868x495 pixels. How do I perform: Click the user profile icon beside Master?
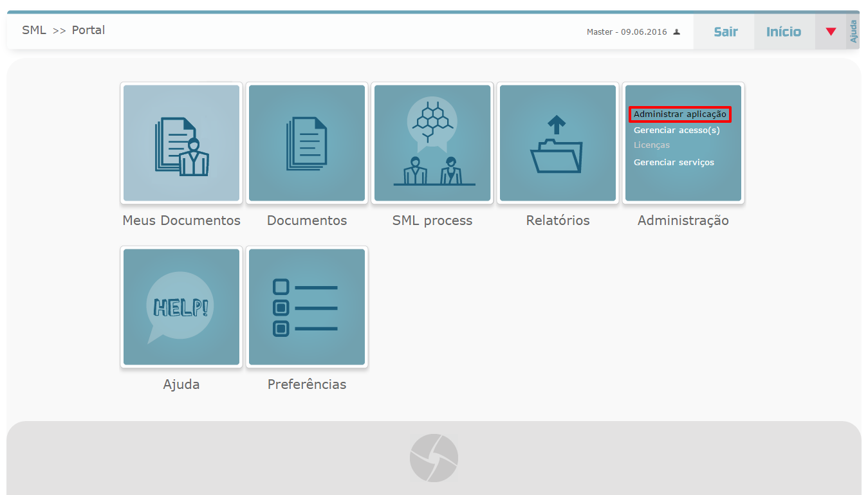click(676, 31)
